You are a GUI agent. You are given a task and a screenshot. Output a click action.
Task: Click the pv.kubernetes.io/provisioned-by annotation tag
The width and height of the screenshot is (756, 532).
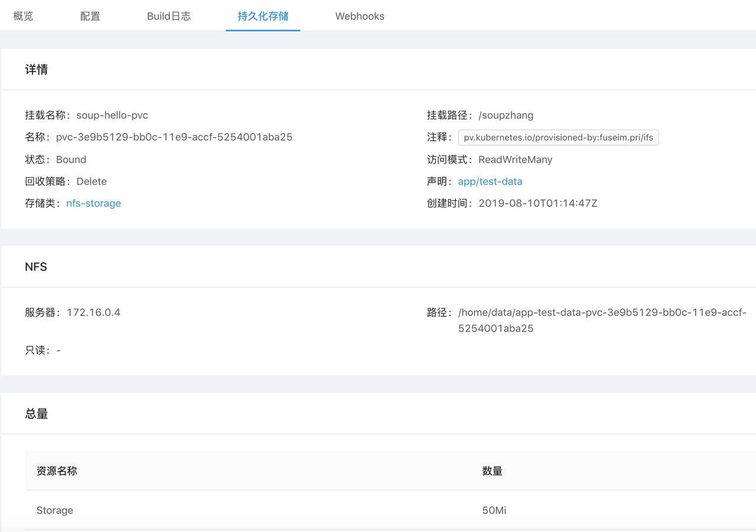coord(558,138)
